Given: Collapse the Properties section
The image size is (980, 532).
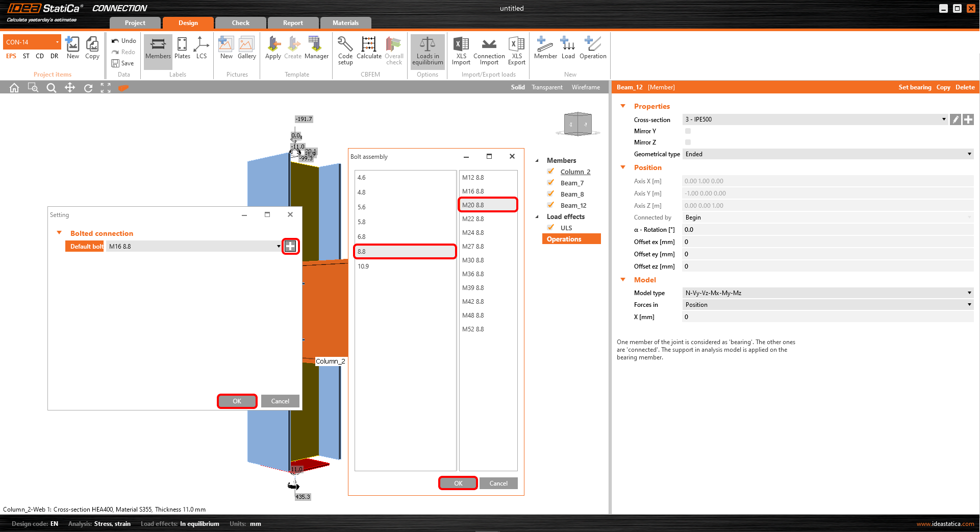Looking at the screenshot, I should tap(623, 106).
